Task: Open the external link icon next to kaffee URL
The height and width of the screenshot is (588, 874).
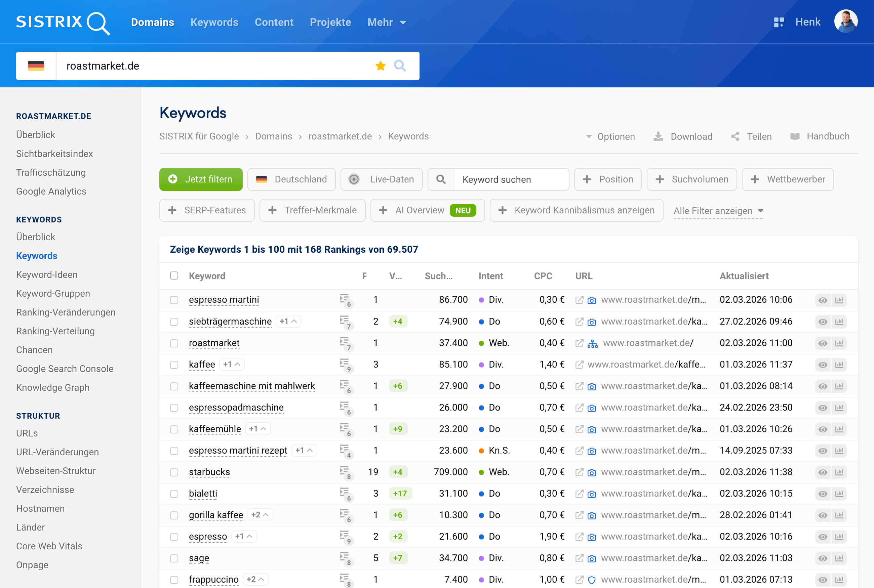Action: coord(580,364)
